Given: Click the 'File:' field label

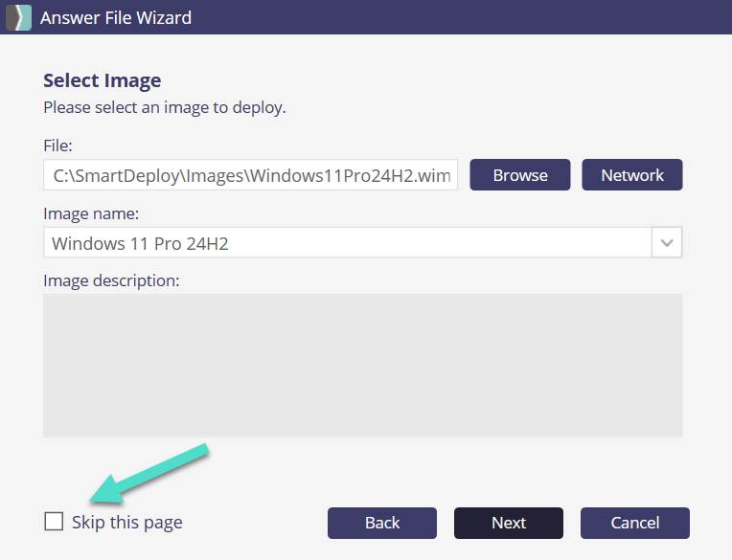Looking at the screenshot, I should [58, 145].
